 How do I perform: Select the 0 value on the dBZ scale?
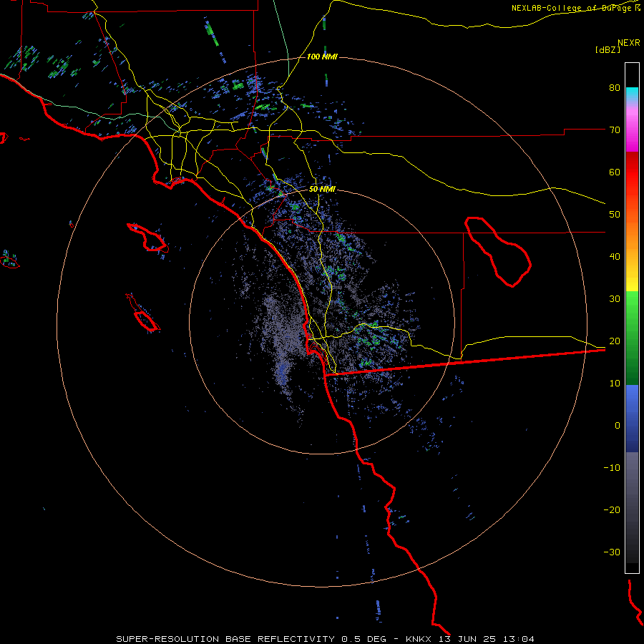tap(618, 426)
